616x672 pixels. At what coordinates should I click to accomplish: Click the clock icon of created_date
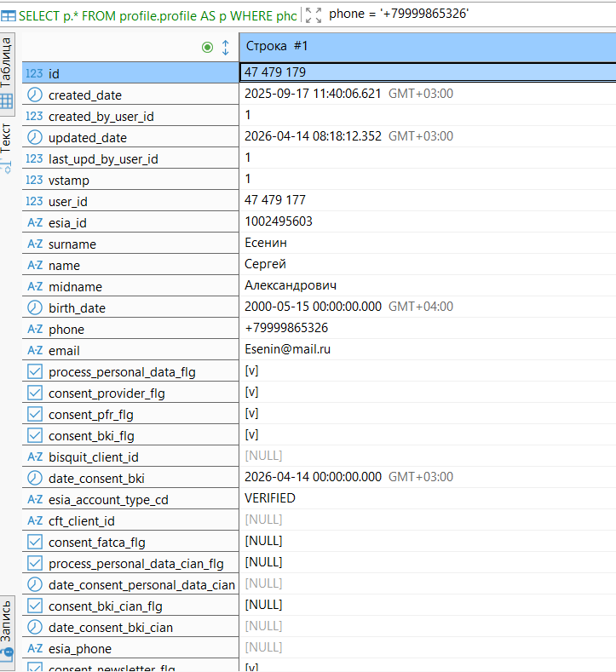35,95
